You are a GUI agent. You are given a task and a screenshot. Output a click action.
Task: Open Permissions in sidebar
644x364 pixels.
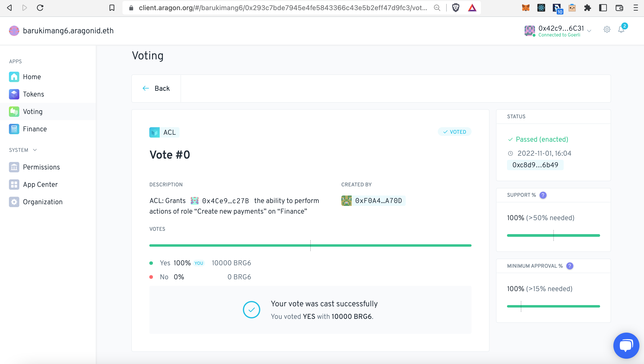coord(48,167)
